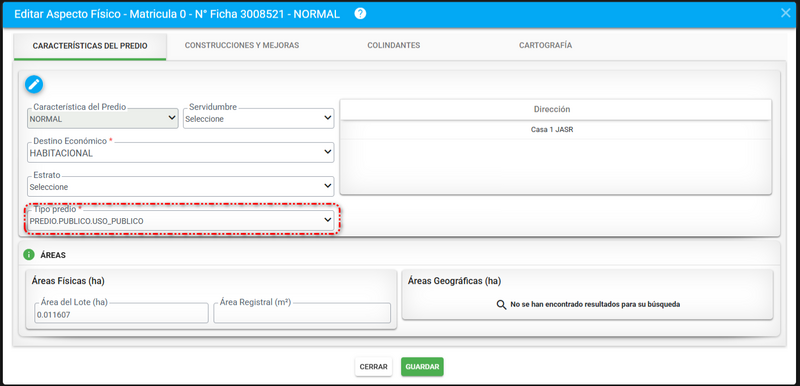The image size is (800, 386).
Task: Save changes with the GUARDAR button
Action: [422, 367]
